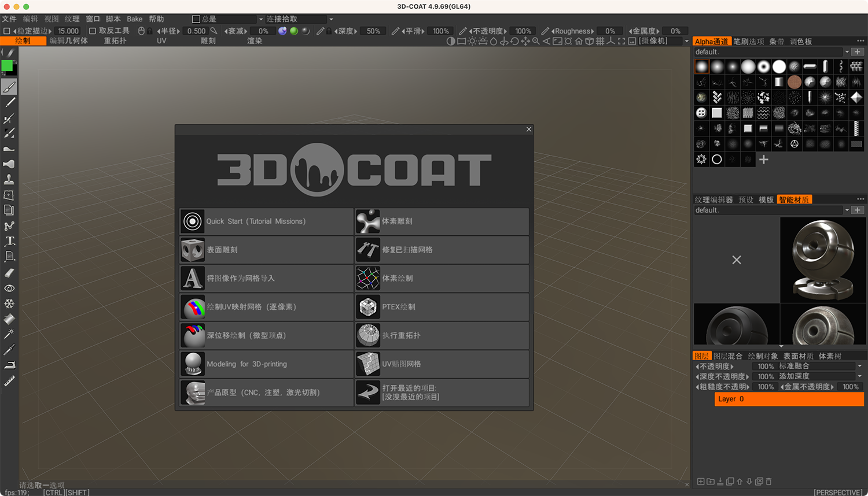
Task: Select the Freeze snowflake tool
Action: tap(9, 303)
